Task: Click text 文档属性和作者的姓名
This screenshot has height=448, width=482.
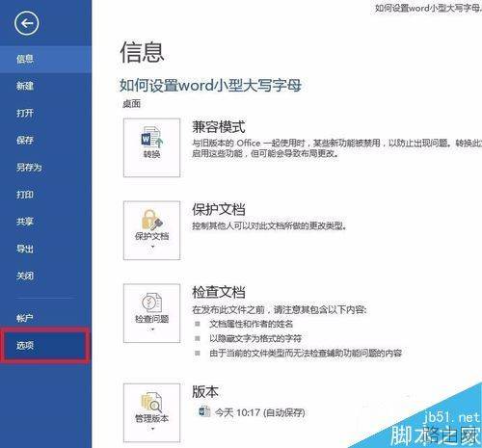Action: pyautogui.click(x=251, y=324)
